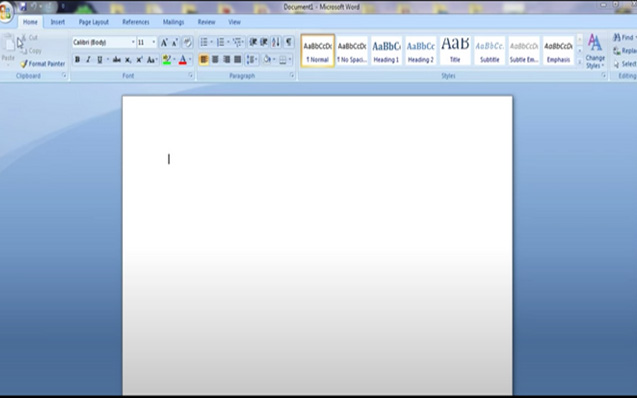The height and width of the screenshot is (398, 637).
Task: Toggle Bold formatting
Action: pos(77,60)
